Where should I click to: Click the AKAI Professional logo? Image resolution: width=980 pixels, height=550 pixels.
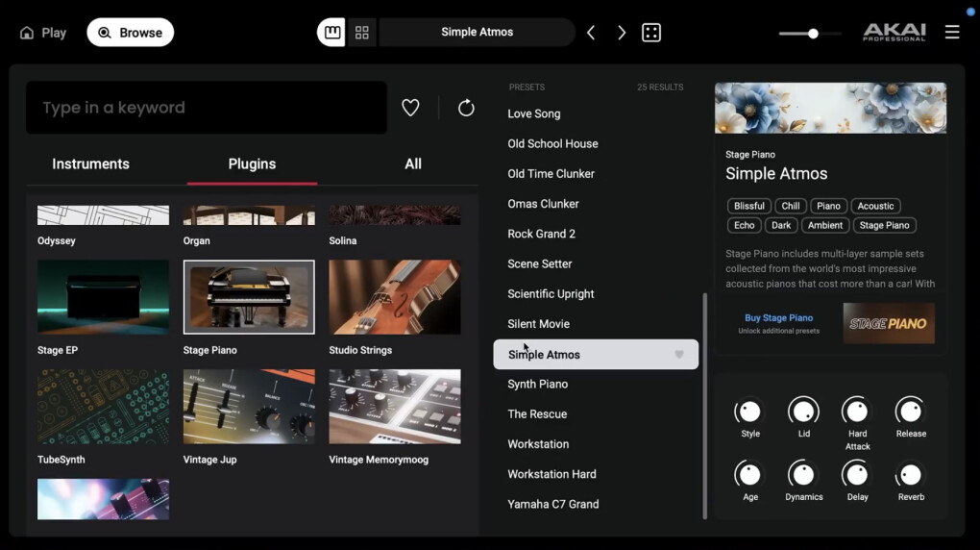[x=894, y=33]
